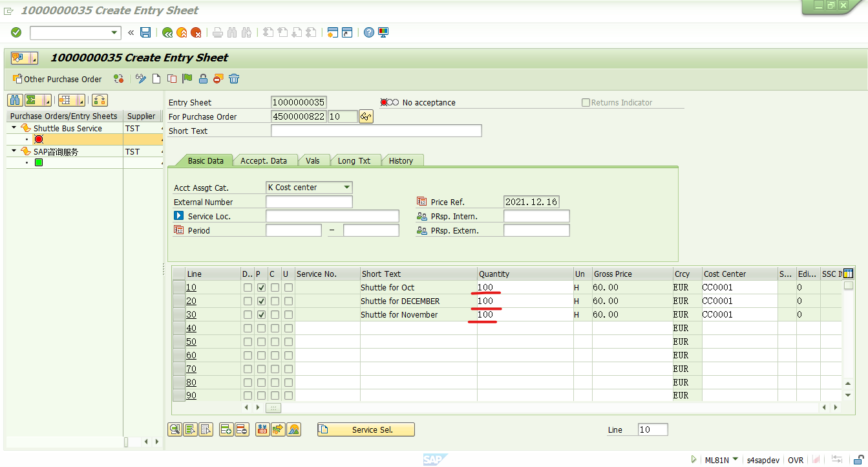This screenshot has height=467, width=868.
Task: Click the status bar padlock icon
Action: pyautogui.click(x=858, y=460)
